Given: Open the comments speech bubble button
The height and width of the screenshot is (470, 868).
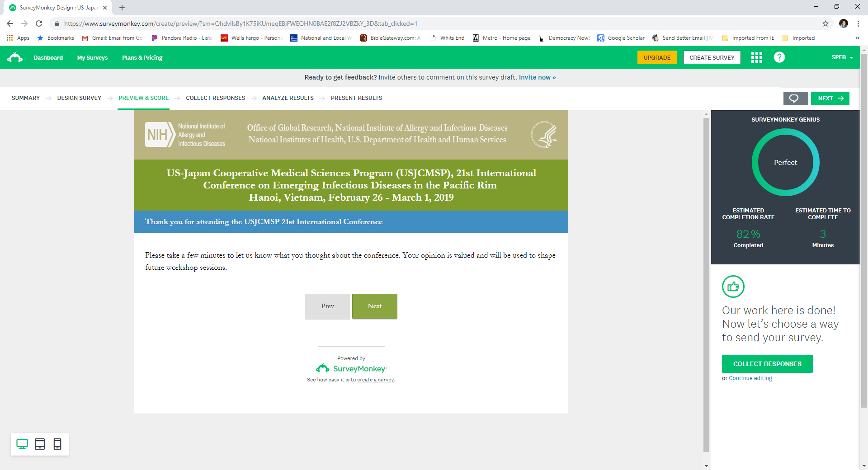Looking at the screenshot, I should [795, 99].
